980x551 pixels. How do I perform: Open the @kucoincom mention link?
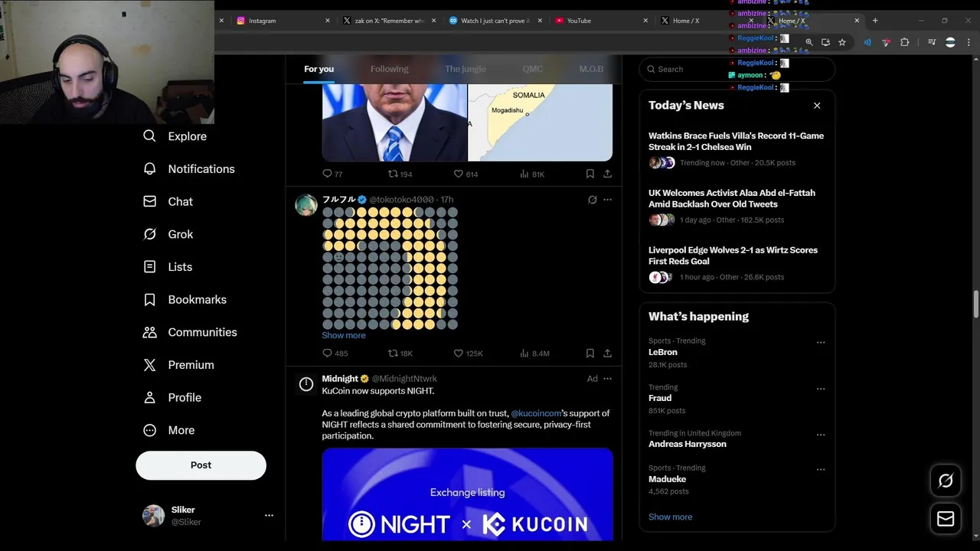[536, 413]
